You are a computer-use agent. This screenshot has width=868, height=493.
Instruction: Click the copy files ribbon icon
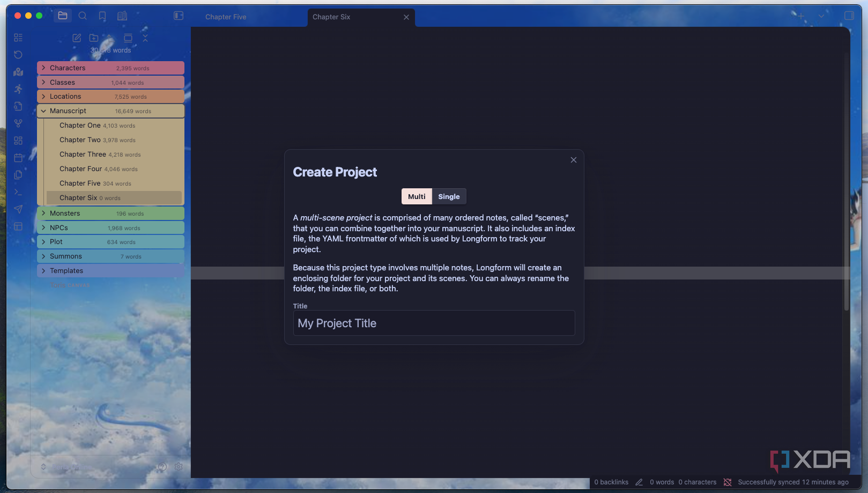(18, 175)
